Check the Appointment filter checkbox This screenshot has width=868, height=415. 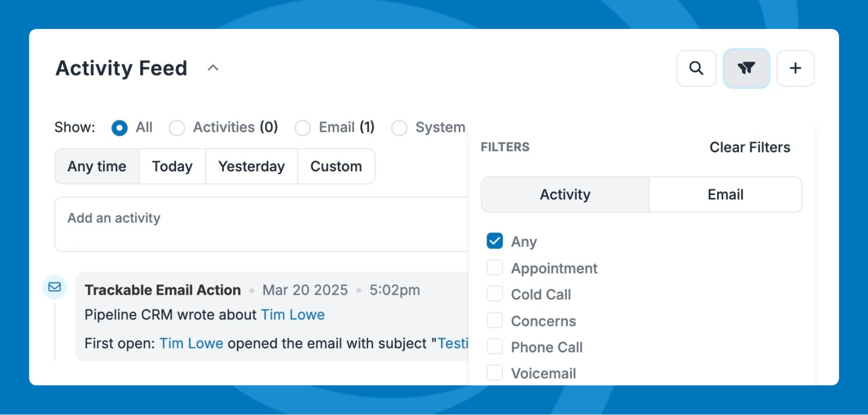(495, 268)
